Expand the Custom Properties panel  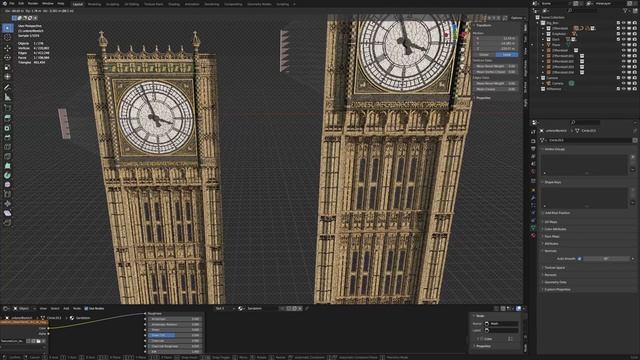click(x=557, y=289)
